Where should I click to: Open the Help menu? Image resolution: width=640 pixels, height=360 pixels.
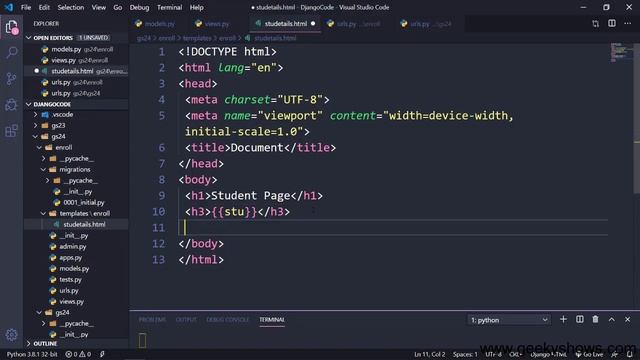click(x=196, y=7)
